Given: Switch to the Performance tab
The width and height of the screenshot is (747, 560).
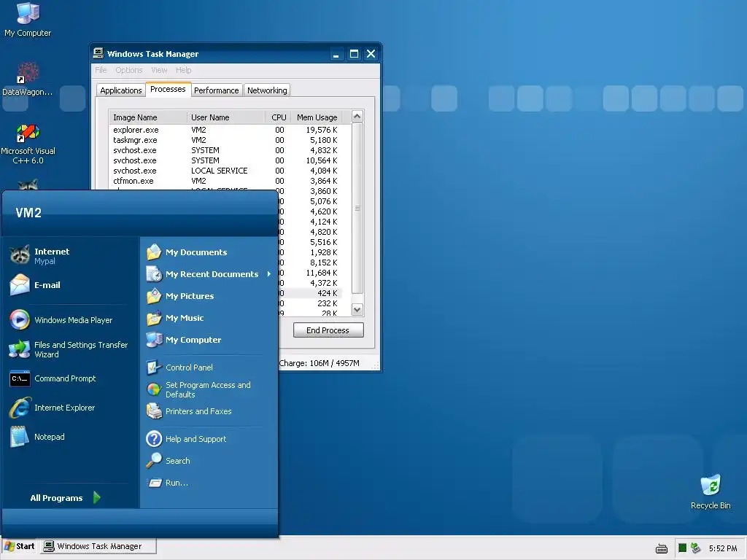Looking at the screenshot, I should [x=216, y=90].
